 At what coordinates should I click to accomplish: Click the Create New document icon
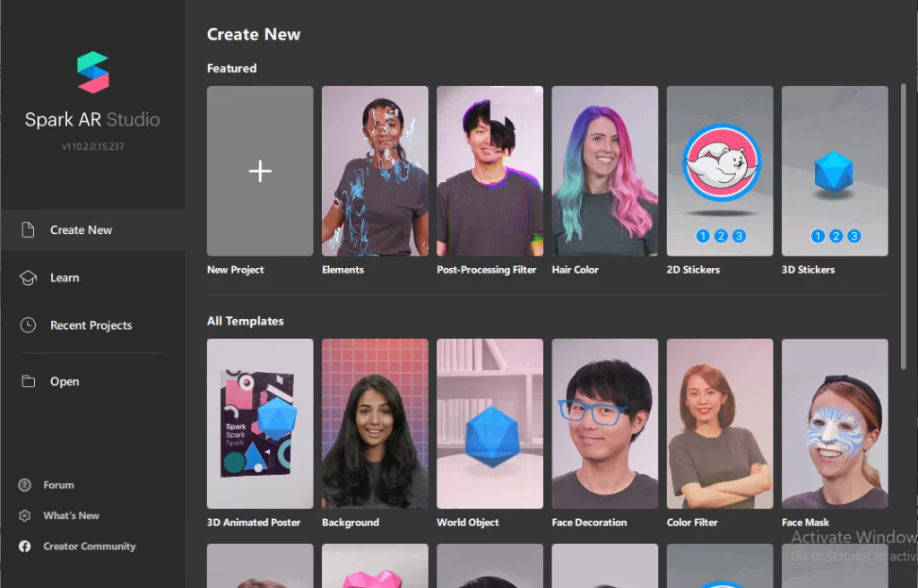point(28,229)
